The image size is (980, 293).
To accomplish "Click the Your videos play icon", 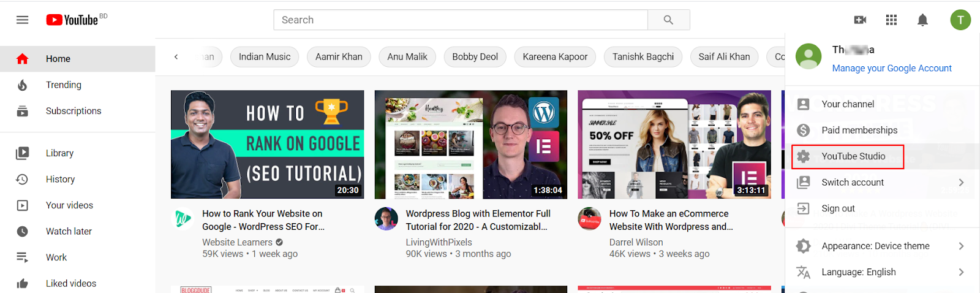I will pyautogui.click(x=23, y=205).
